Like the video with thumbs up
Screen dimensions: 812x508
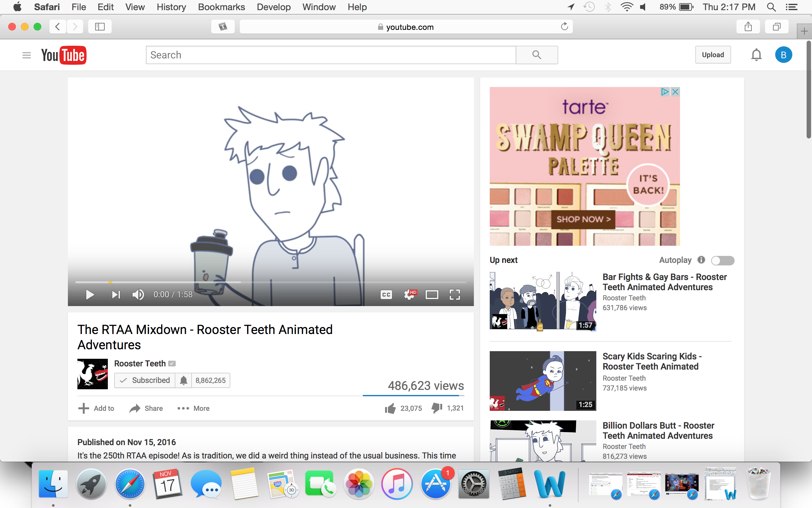point(390,408)
